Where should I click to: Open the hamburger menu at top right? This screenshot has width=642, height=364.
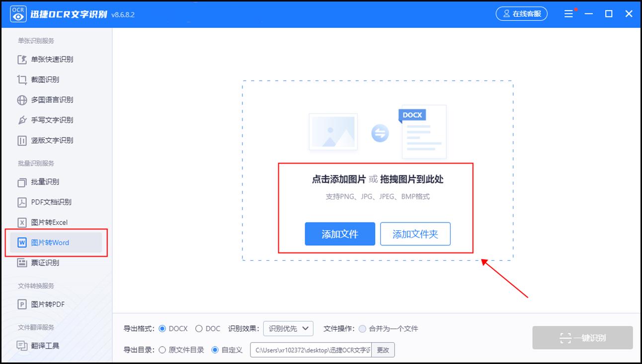568,13
